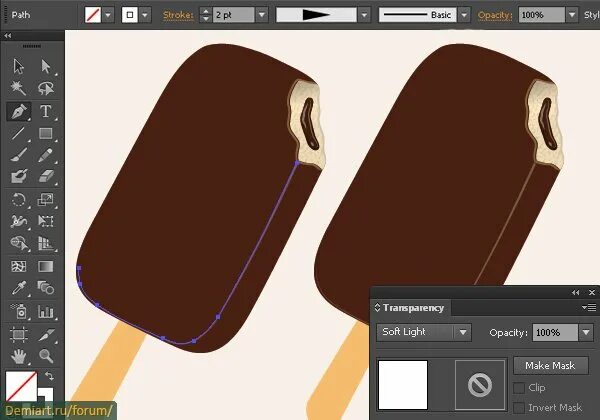This screenshot has width=600, height=420.
Task: Click the Make Mask button
Action: click(x=550, y=366)
